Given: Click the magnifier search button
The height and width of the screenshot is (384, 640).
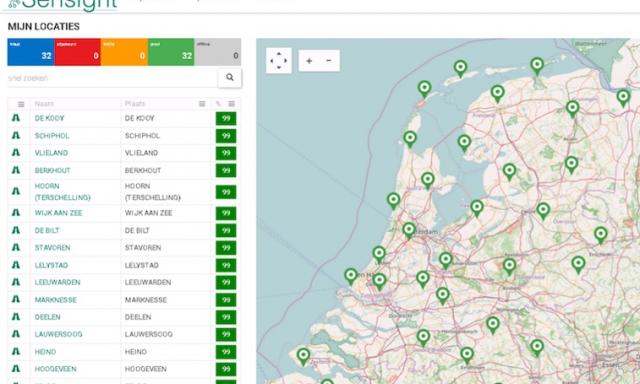Looking at the screenshot, I should pyautogui.click(x=229, y=77).
